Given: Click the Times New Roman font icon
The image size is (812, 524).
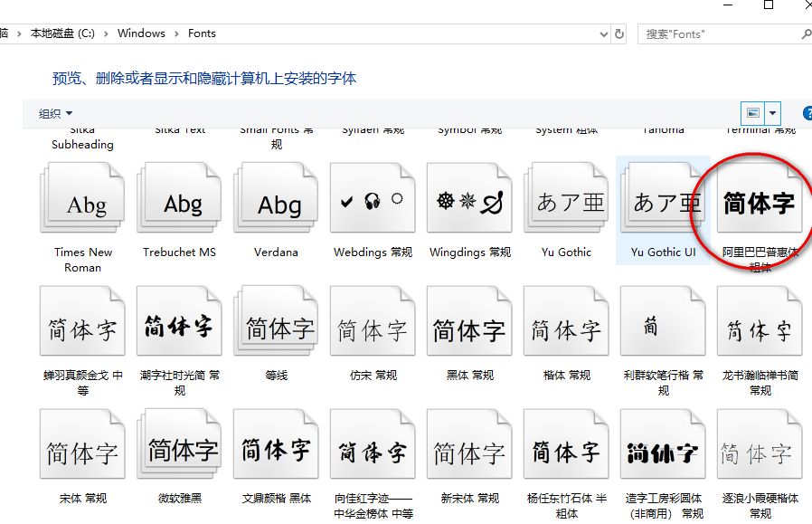Looking at the screenshot, I should [83, 203].
